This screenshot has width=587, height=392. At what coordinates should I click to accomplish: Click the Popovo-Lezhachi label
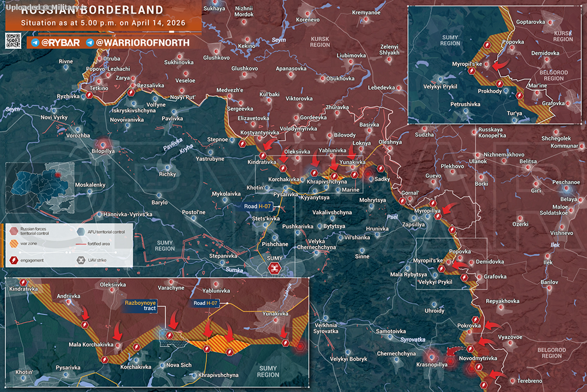pos(108,69)
